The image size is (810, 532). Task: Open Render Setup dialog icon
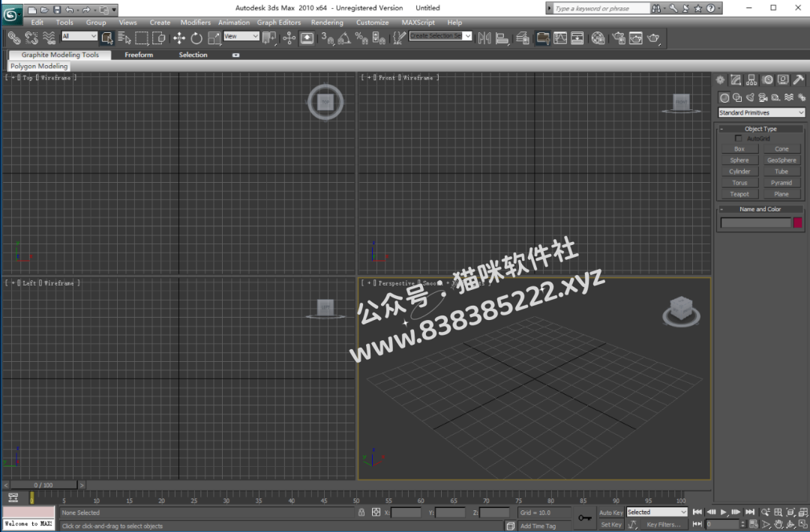pyautogui.click(x=618, y=37)
